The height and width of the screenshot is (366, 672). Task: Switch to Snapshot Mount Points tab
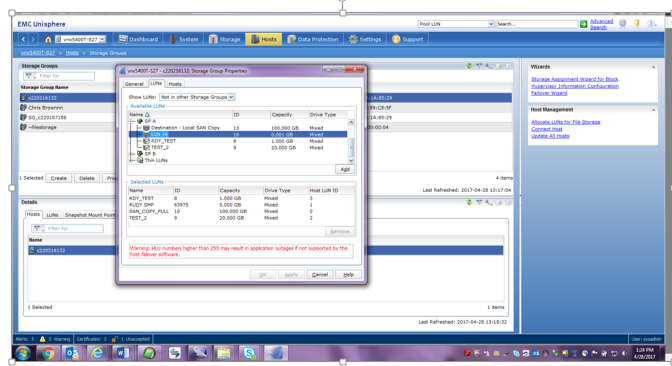90,215
